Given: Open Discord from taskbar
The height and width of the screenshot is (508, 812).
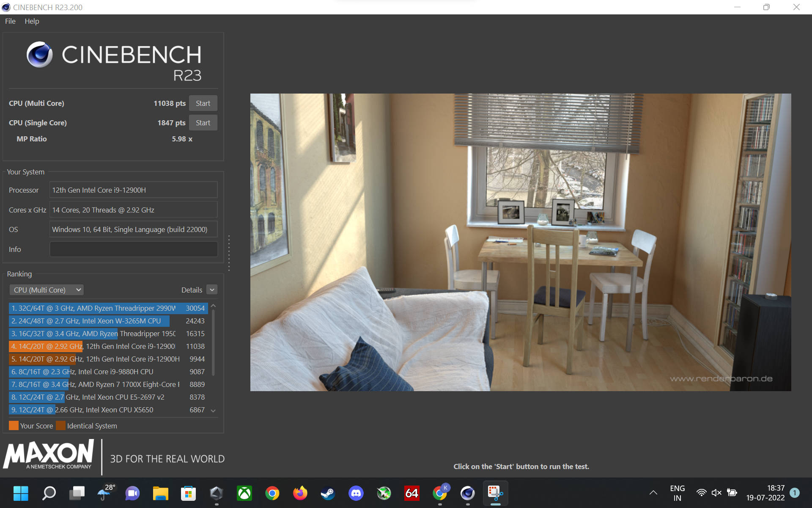Looking at the screenshot, I should coord(356,493).
